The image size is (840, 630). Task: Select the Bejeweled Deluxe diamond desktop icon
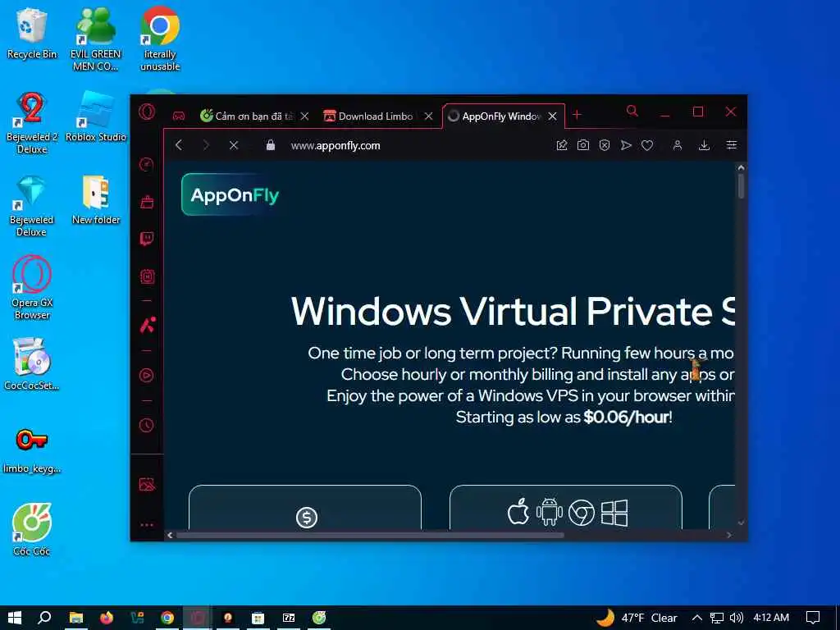[x=31, y=206]
